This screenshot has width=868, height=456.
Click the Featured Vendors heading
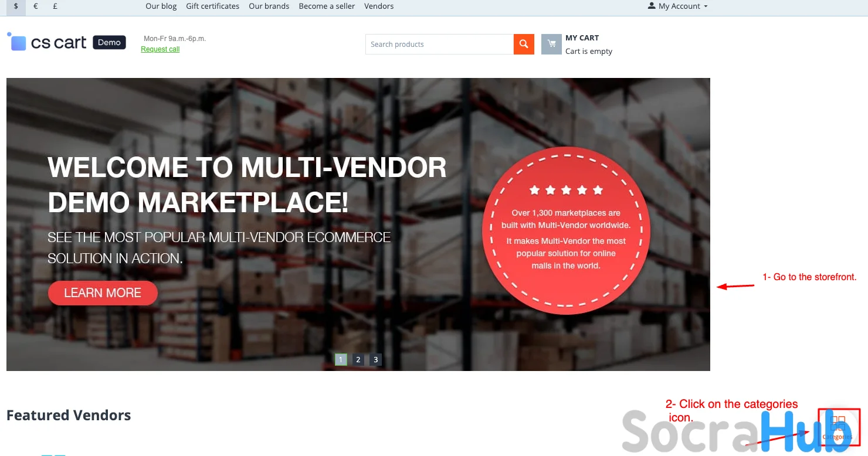tap(69, 416)
